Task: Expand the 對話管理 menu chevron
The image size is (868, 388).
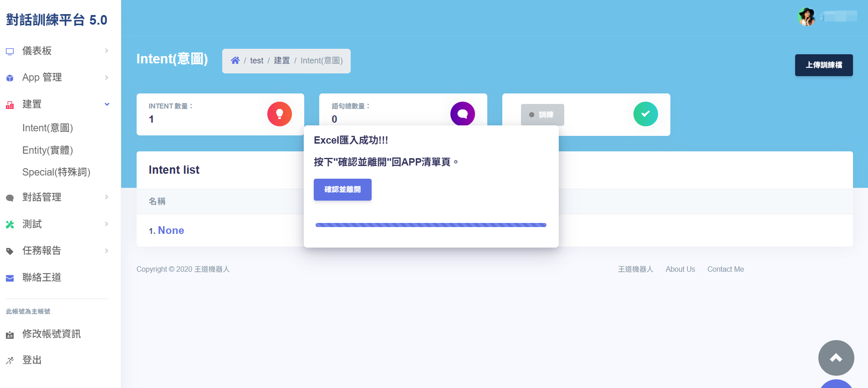Action: point(107,197)
